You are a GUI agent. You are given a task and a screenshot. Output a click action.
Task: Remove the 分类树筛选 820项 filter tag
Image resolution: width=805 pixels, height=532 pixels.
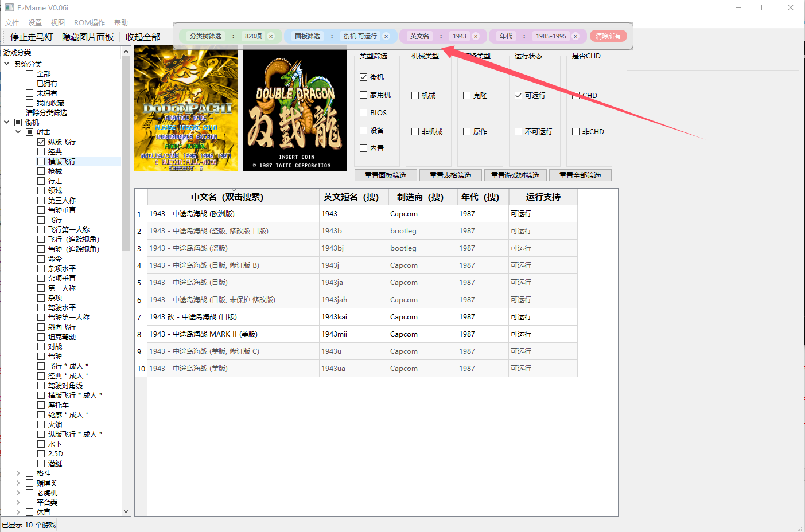click(271, 36)
